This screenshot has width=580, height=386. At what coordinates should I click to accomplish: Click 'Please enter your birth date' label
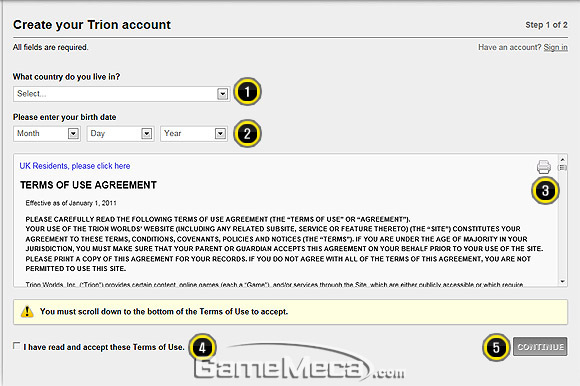(65, 117)
